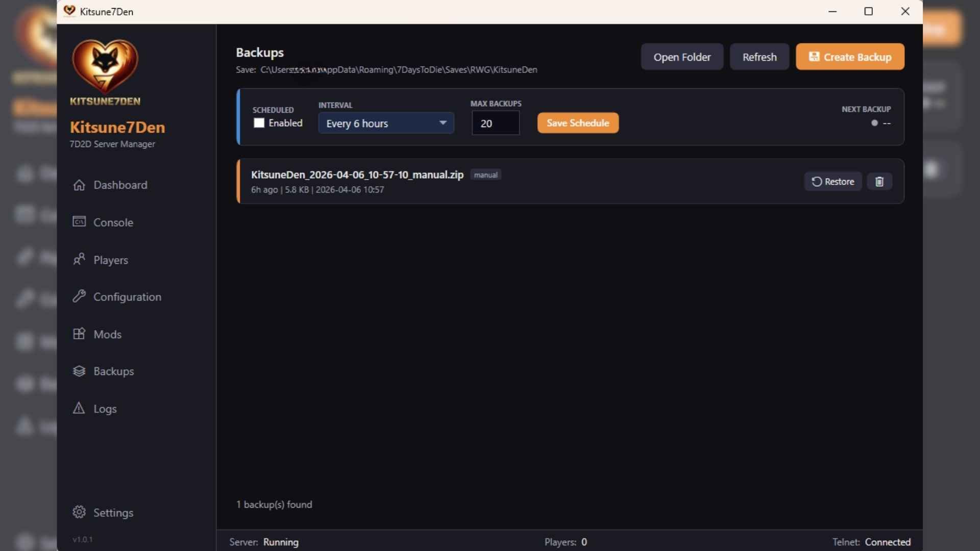Click the Open Folder button
The image size is (980, 551).
682,57
